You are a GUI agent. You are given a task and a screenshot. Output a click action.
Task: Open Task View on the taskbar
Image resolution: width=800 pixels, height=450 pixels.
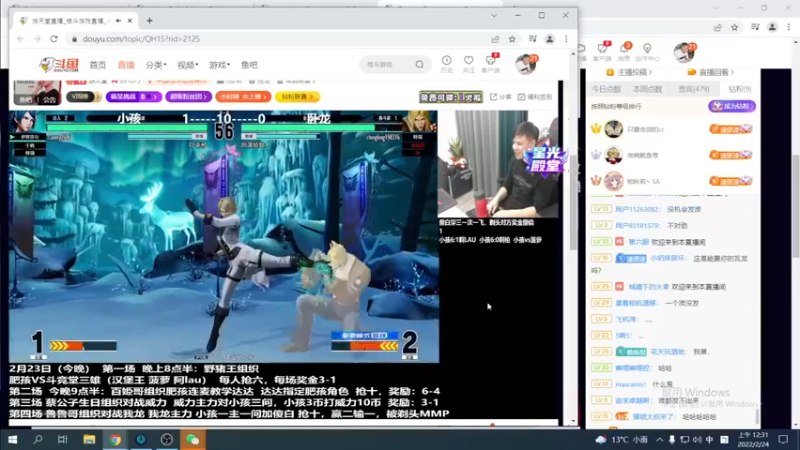63,439
